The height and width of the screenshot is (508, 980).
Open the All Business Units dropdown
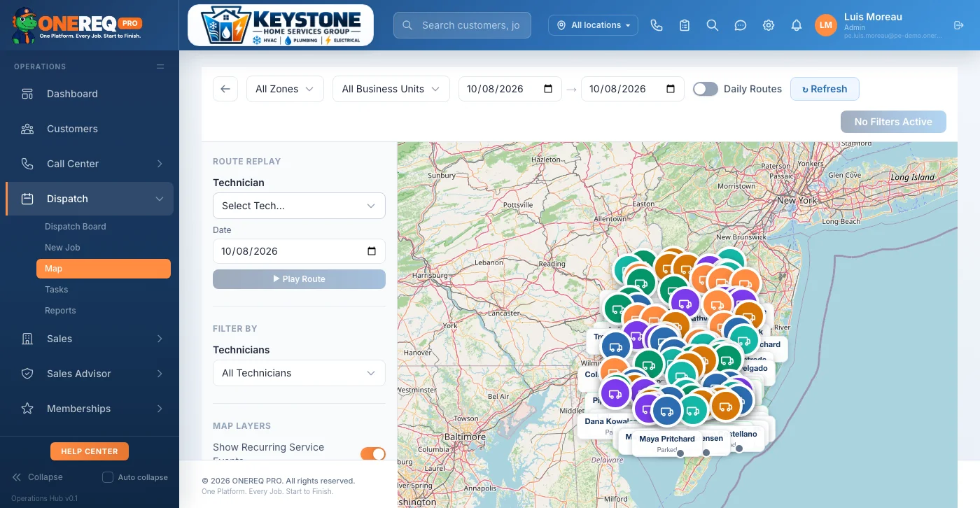[x=391, y=89]
